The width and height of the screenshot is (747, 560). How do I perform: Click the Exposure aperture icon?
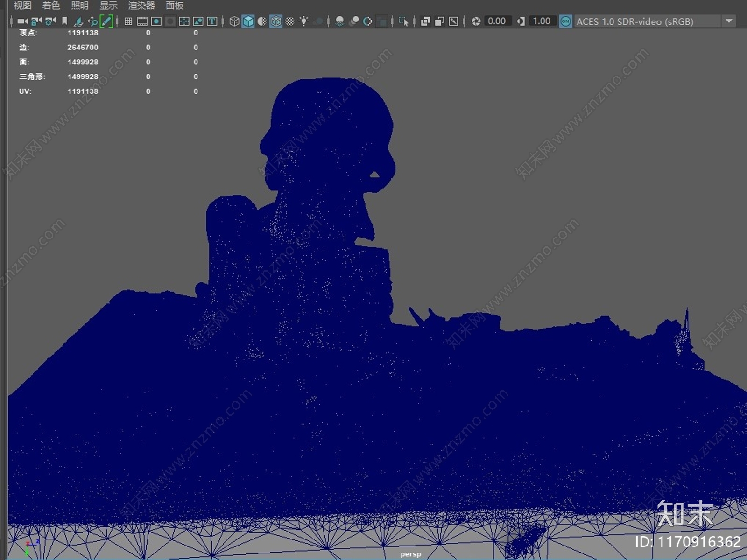click(476, 21)
